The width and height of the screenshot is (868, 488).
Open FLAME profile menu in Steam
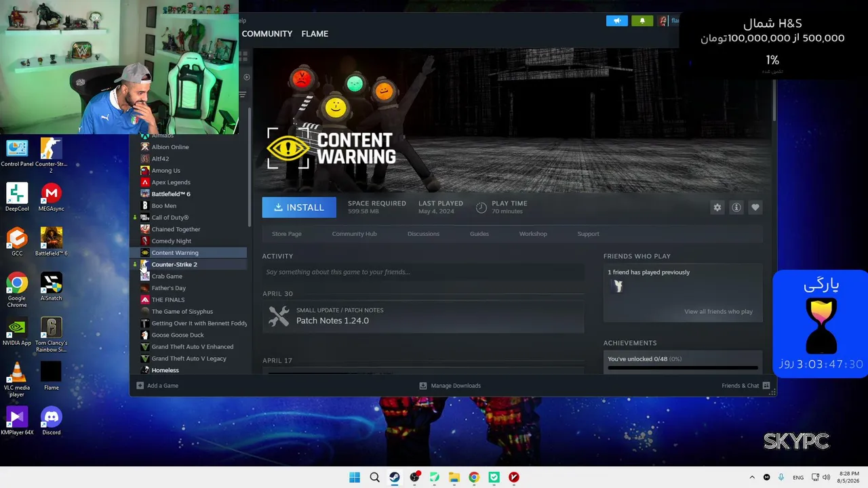click(x=315, y=34)
